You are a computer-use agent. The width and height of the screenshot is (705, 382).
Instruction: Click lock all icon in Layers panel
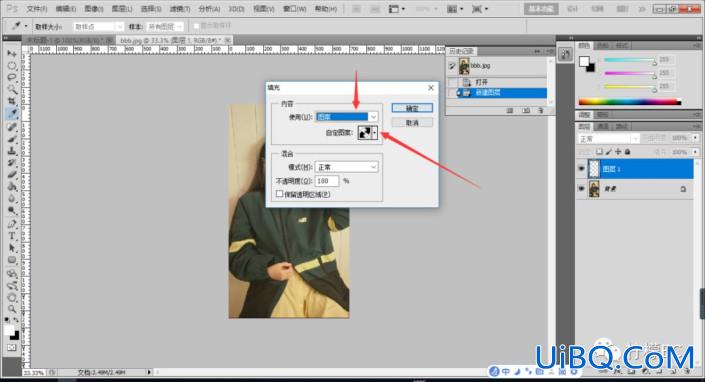point(628,152)
